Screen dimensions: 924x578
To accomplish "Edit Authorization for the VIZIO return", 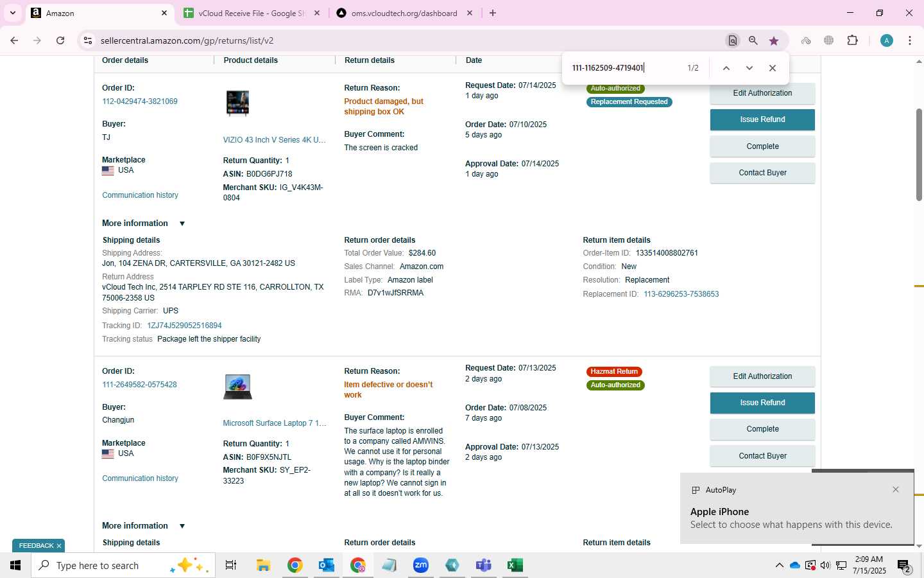I will point(762,93).
